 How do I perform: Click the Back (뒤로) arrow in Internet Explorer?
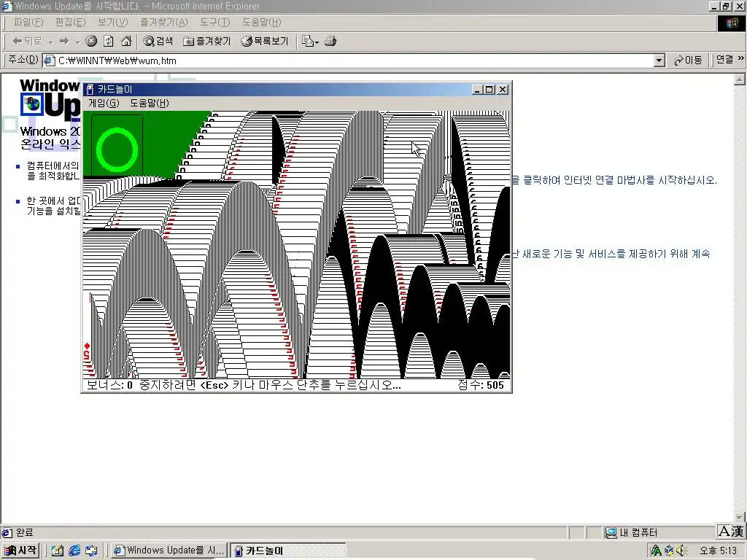[28, 42]
